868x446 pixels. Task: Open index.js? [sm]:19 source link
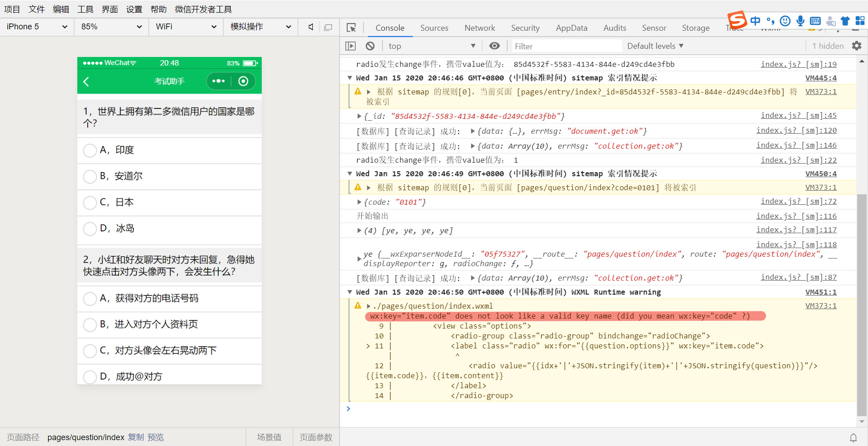click(x=799, y=64)
